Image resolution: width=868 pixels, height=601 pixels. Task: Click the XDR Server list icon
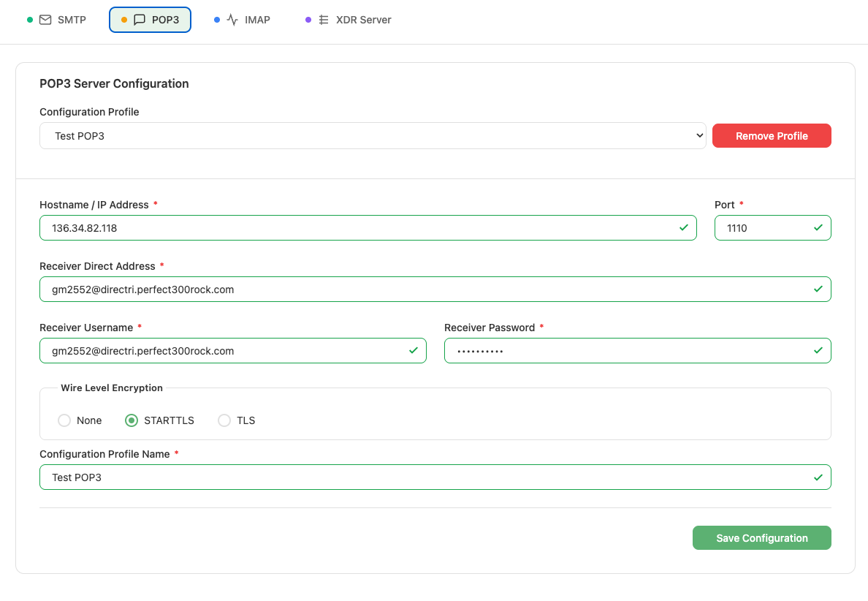pyautogui.click(x=324, y=20)
